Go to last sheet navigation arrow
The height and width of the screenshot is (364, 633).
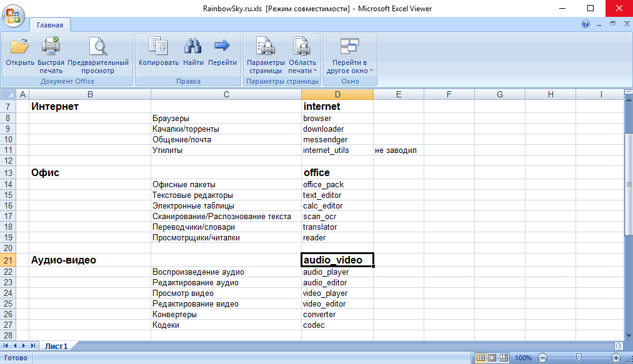[x=33, y=346]
